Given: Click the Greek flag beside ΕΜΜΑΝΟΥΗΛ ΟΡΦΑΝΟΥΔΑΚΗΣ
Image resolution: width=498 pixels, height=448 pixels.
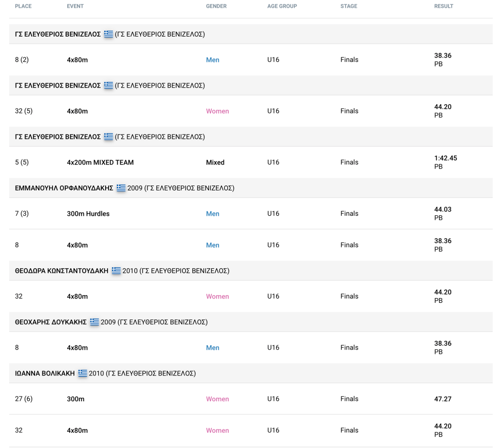Looking at the screenshot, I should [x=120, y=188].
